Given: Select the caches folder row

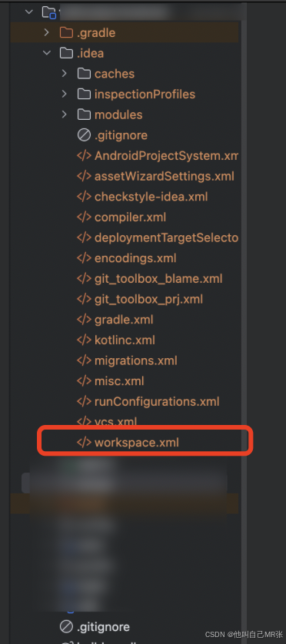Looking at the screenshot, I should pyautogui.click(x=124, y=74).
